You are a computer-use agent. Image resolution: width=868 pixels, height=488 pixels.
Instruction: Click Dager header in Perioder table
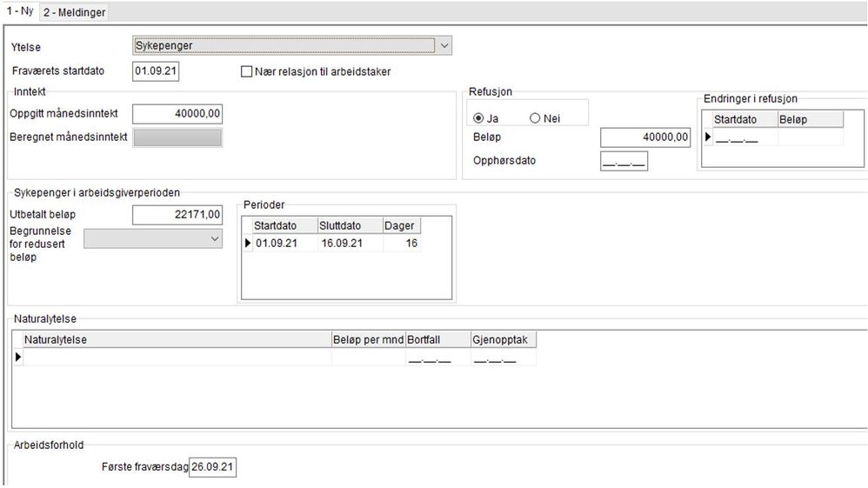click(402, 225)
